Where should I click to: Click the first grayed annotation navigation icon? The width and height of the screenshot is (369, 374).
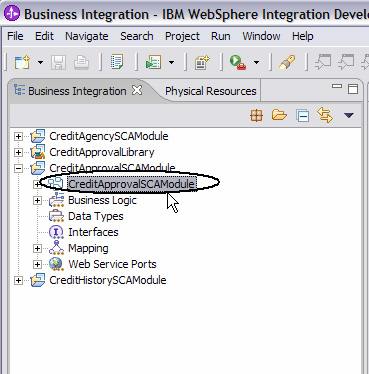click(x=323, y=62)
